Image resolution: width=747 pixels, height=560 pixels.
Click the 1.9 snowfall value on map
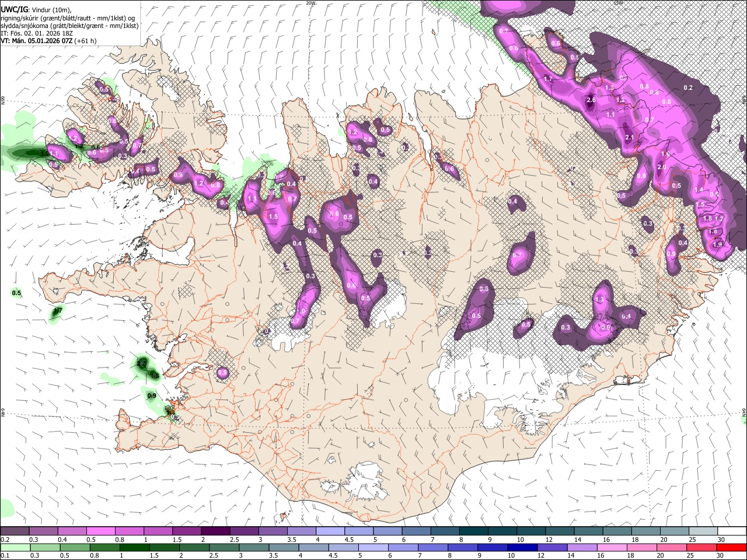pos(717,244)
